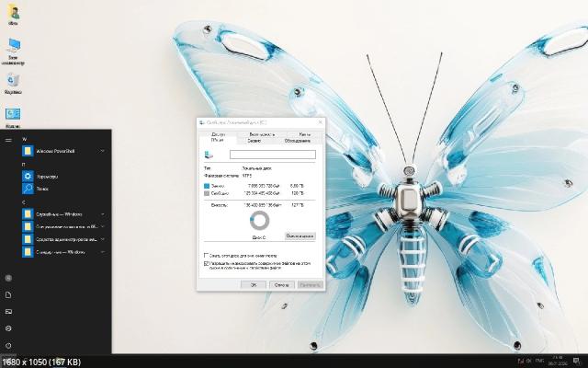Expand Служебные — Windows folder chevron

click(103, 213)
